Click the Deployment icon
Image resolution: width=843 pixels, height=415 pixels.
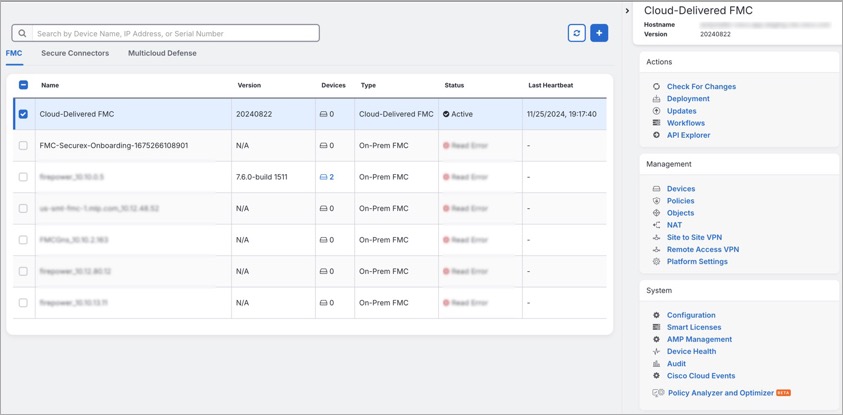coord(656,99)
